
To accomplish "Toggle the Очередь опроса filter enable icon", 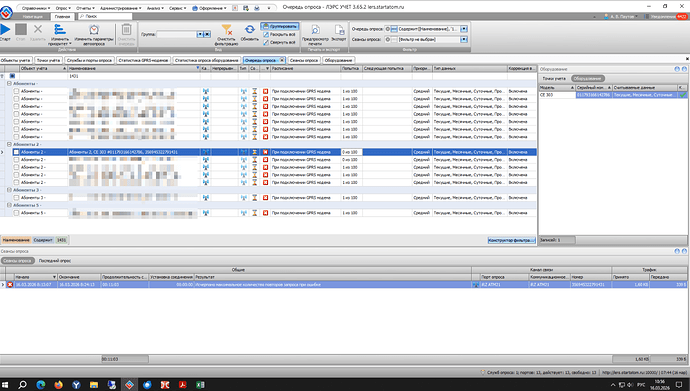I will coord(388,29).
